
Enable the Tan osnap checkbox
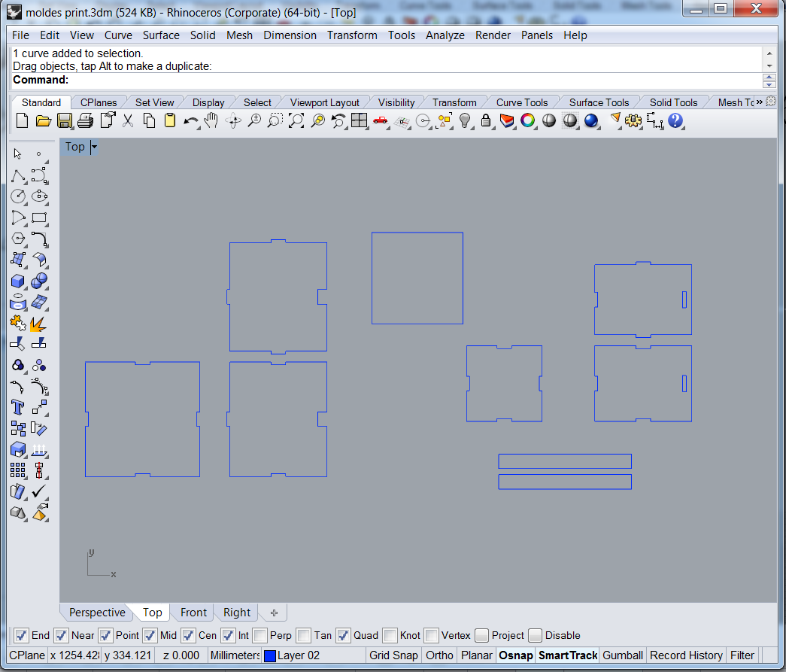click(304, 635)
